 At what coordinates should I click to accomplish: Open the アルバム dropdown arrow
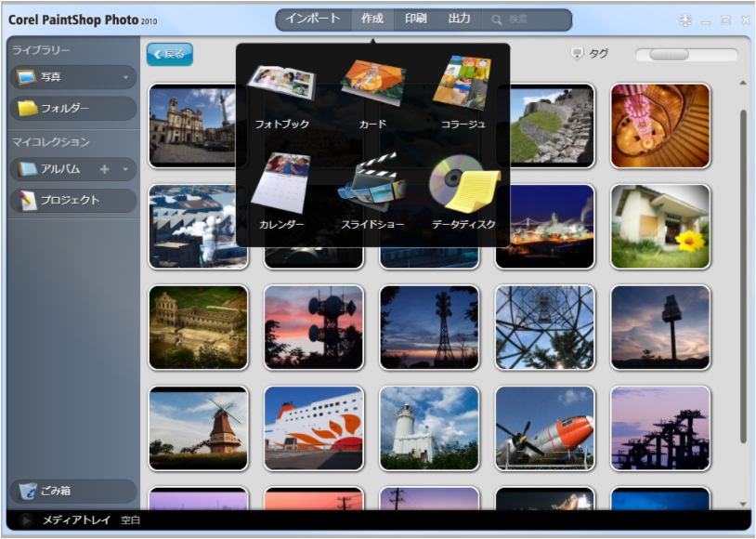pyautogui.click(x=125, y=169)
